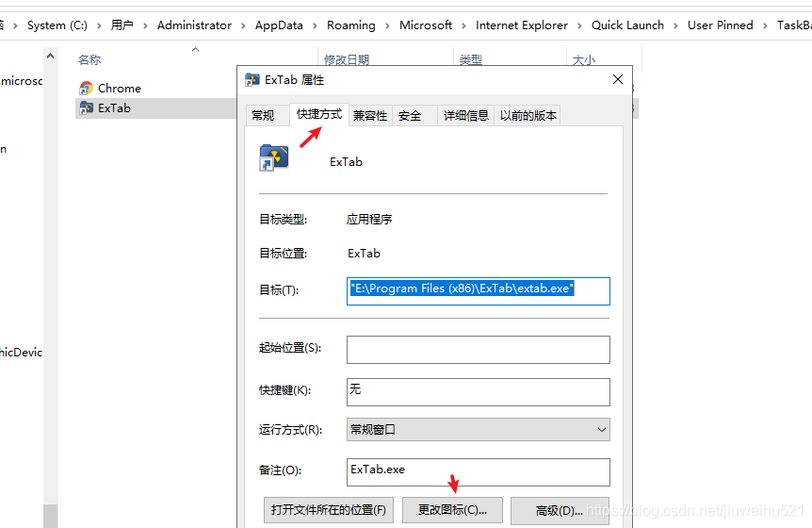812x528 pixels.
Task: Click 更改图标(C)... button
Action: coord(452,510)
